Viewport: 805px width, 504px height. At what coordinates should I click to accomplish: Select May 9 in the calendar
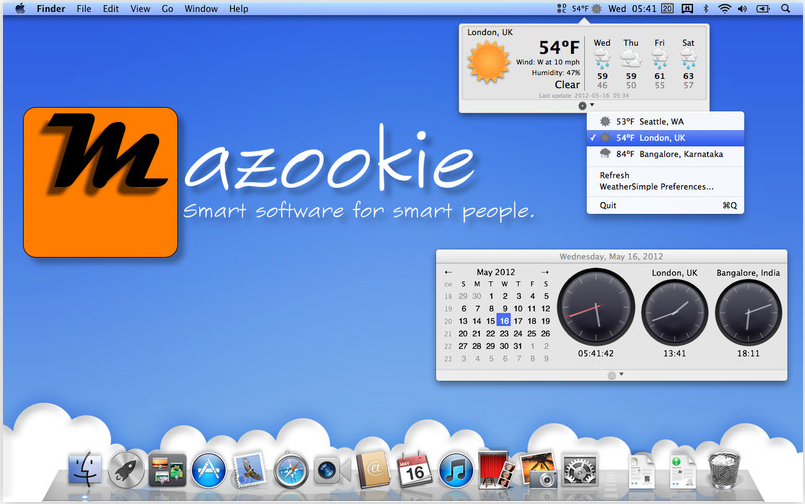click(505, 308)
